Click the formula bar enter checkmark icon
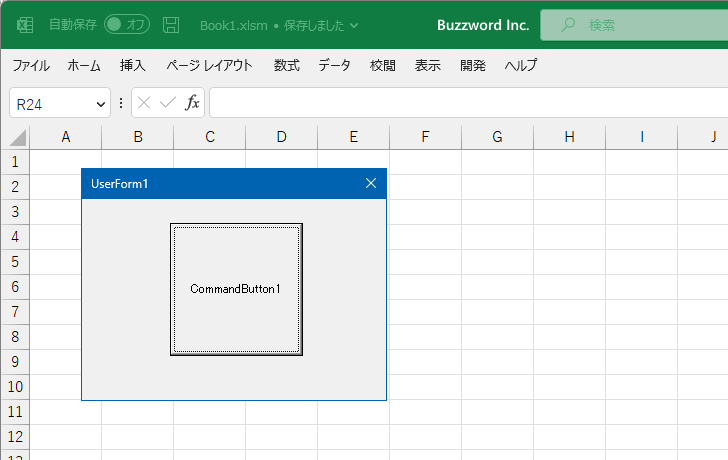The image size is (728, 460). [x=168, y=103]
